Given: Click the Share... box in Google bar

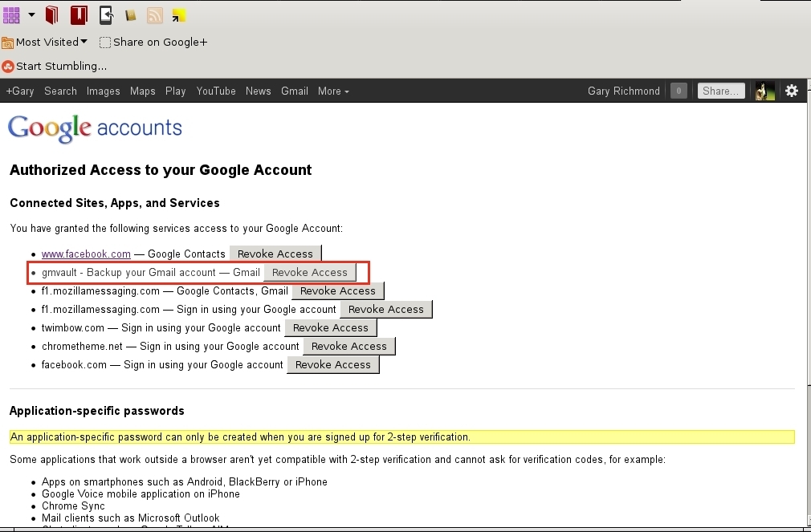Looking at the screenshot, I should 721,91.
